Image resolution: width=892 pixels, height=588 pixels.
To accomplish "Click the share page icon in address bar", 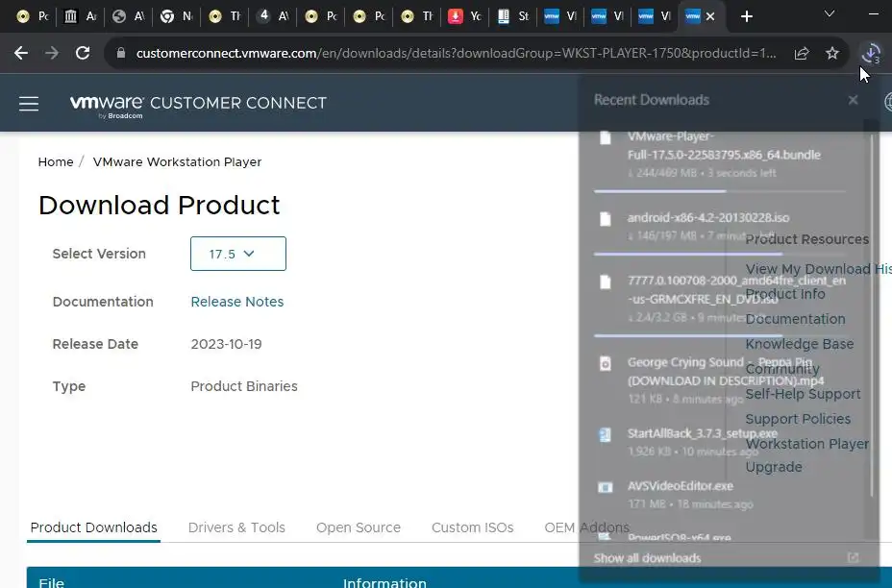I will coord(802,54).
